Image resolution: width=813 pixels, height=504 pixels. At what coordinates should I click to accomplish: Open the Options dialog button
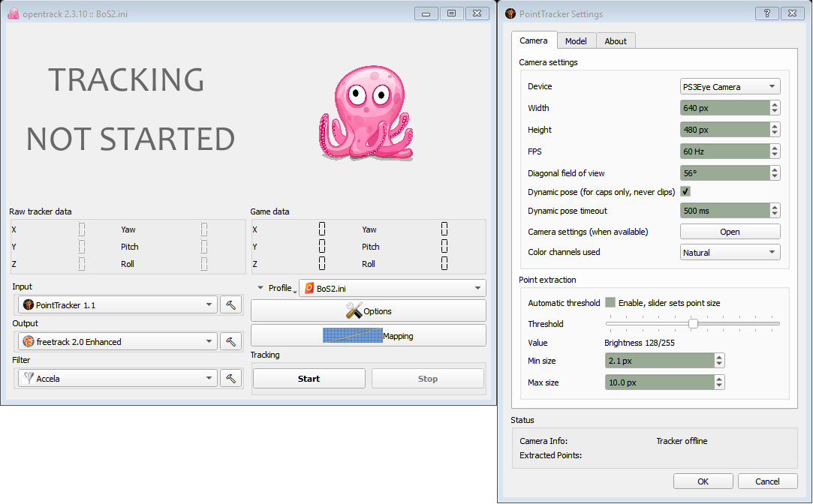(x=369, y=310)
